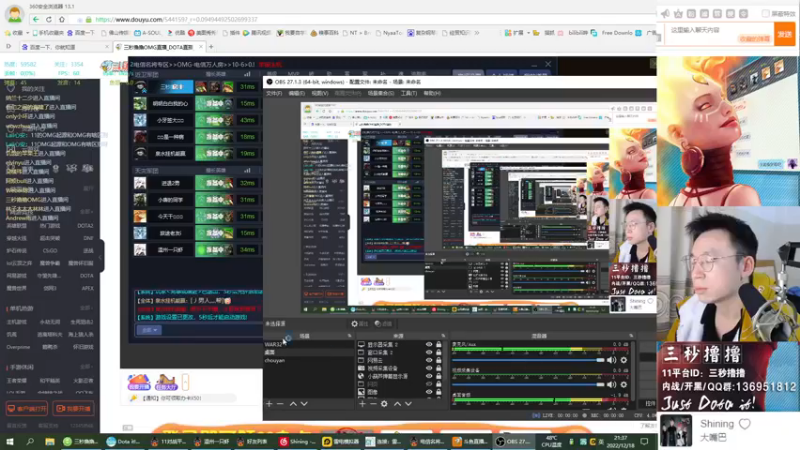Toggle lock on the first source row
The image size is (800, 450).
438,344
